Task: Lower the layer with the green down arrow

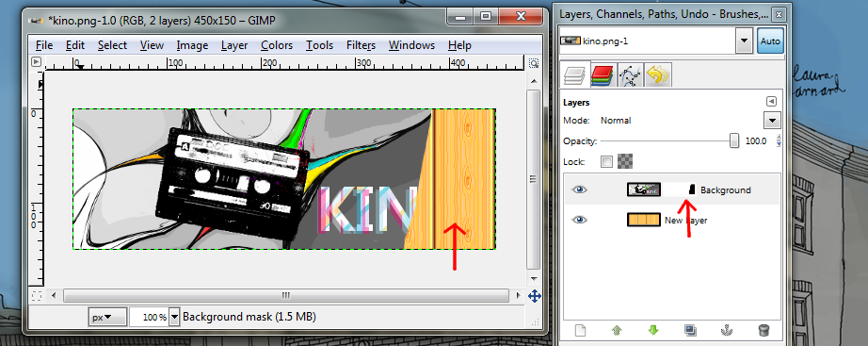Action: click(653, 331)
